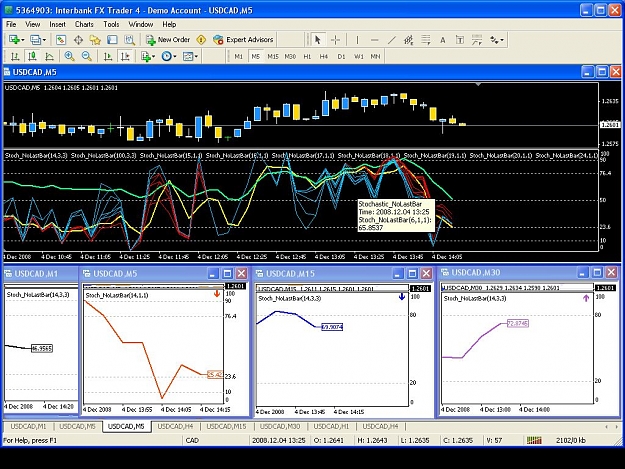The width and height of the screenshot is (625, 469).
Task: Open the Charts menu
Action: 84,24
